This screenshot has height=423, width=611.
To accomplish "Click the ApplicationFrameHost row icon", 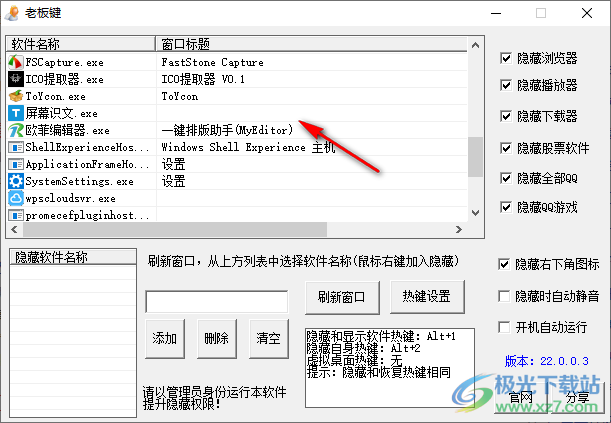I will 16,164.
